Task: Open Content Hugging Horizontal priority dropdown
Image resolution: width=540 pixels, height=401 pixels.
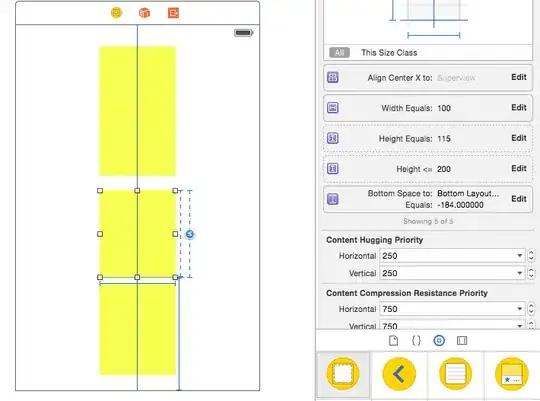Action: 520,256
